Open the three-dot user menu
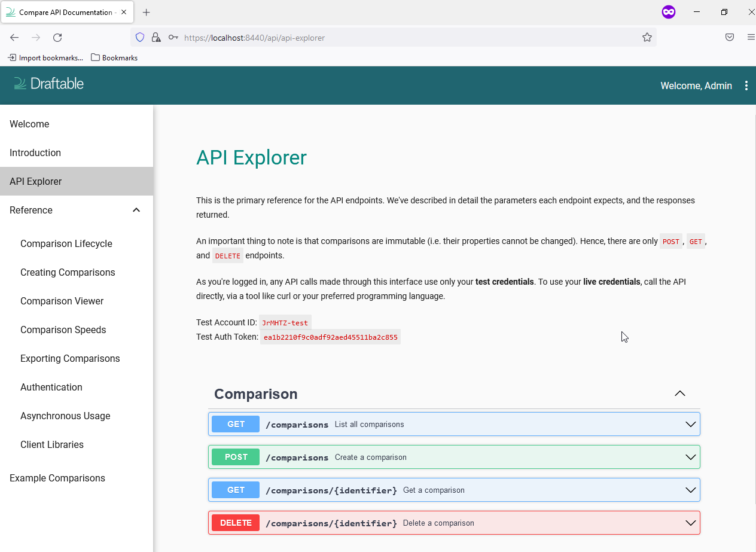The image size is (756, 552). (746, 86)
